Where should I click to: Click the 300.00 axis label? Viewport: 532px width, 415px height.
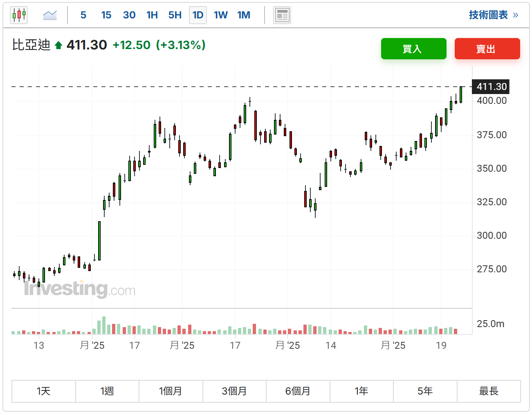(x=492, y=236)
